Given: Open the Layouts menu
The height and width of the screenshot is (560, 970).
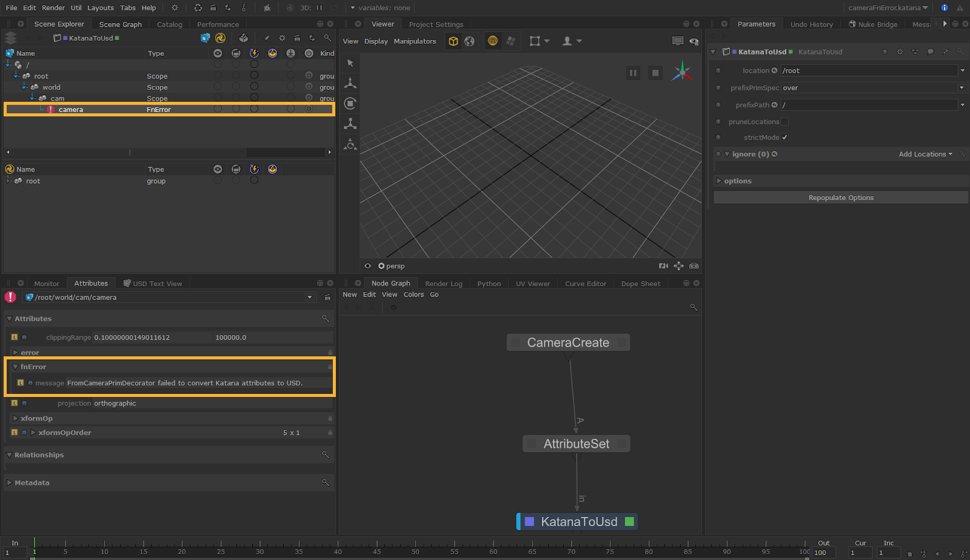Looking at the screenshot, I should coord(100,8).
